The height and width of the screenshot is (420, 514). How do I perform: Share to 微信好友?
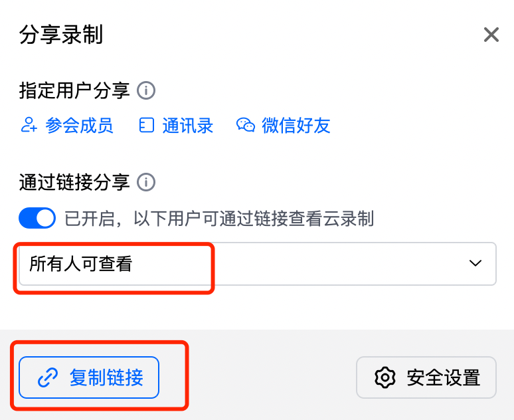coord(296,126)
